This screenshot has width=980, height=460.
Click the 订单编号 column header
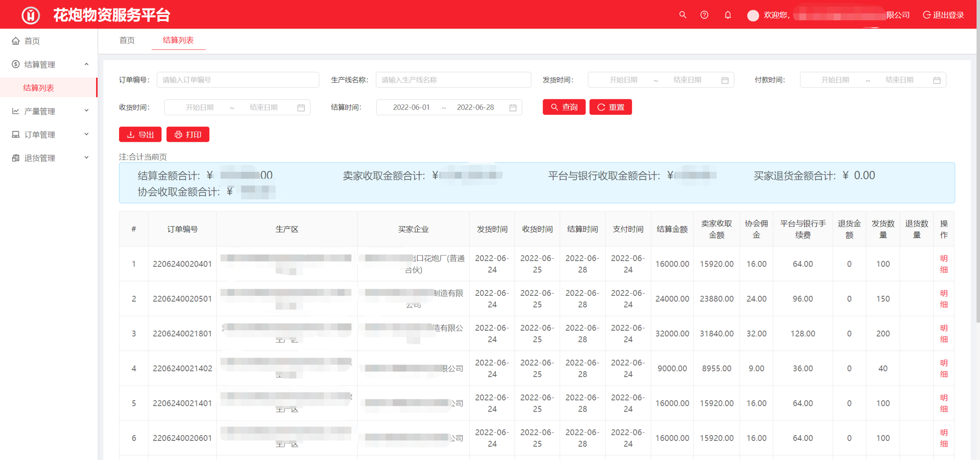click(x=182, y=229)
